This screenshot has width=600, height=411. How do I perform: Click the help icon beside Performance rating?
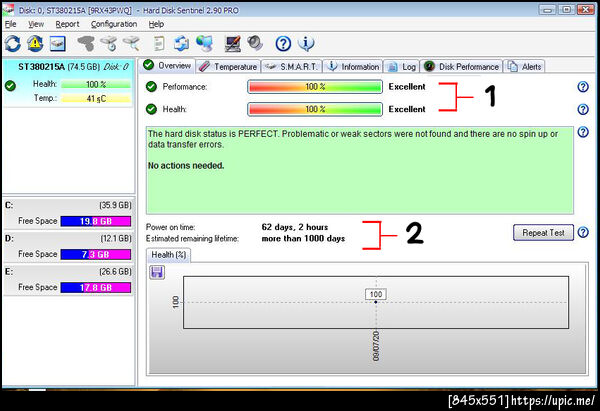[583, 87]
